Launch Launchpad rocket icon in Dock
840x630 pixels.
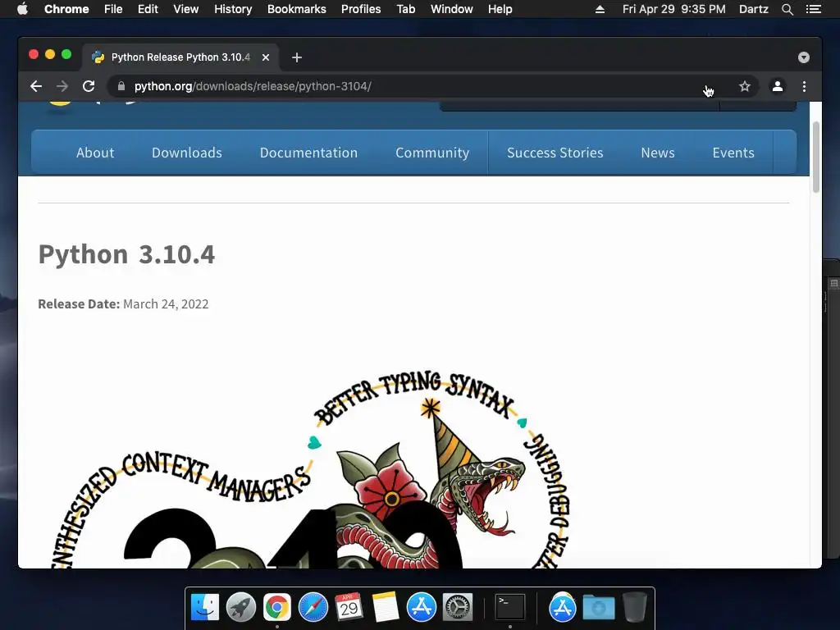pos(240,607)
